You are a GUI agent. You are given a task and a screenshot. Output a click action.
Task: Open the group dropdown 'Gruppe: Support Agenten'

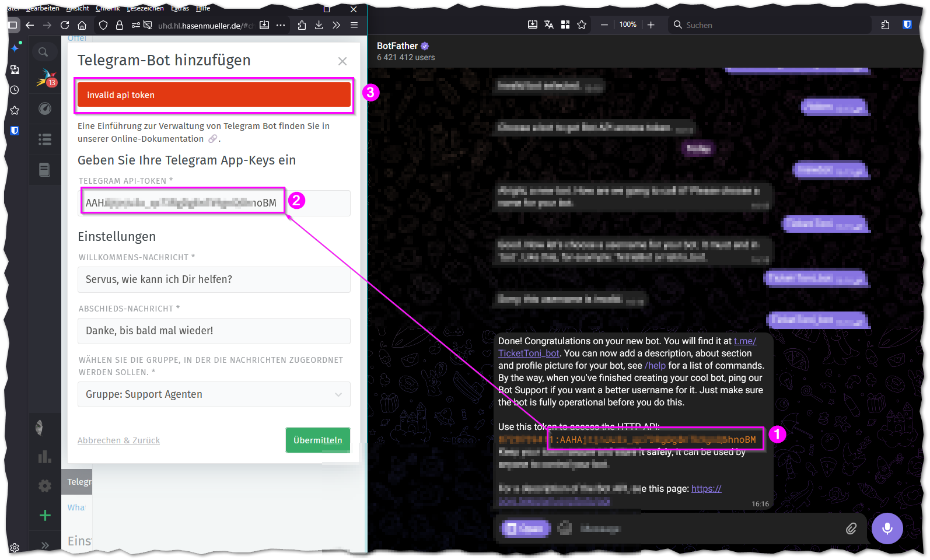coord(214,394)
